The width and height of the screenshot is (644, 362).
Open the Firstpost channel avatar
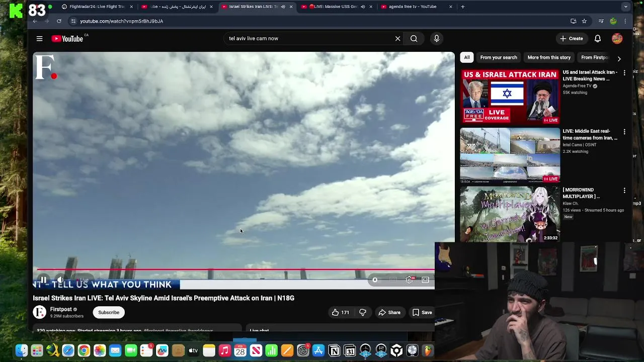(39, 312)
